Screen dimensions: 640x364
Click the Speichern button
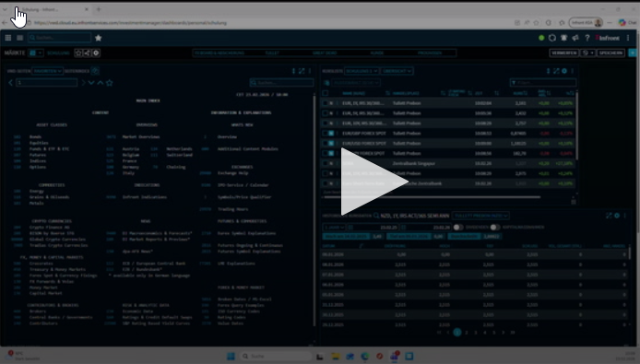point(611,53)
